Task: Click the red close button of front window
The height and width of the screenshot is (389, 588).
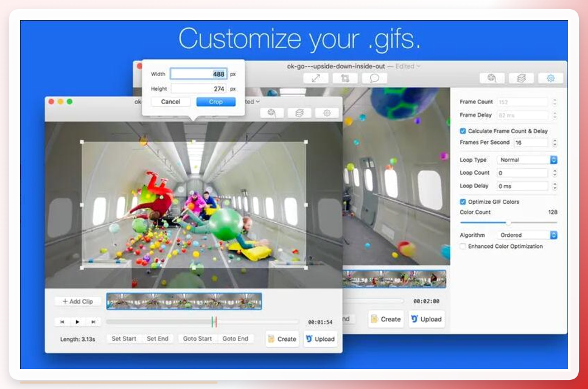Action: coord(52,102)
